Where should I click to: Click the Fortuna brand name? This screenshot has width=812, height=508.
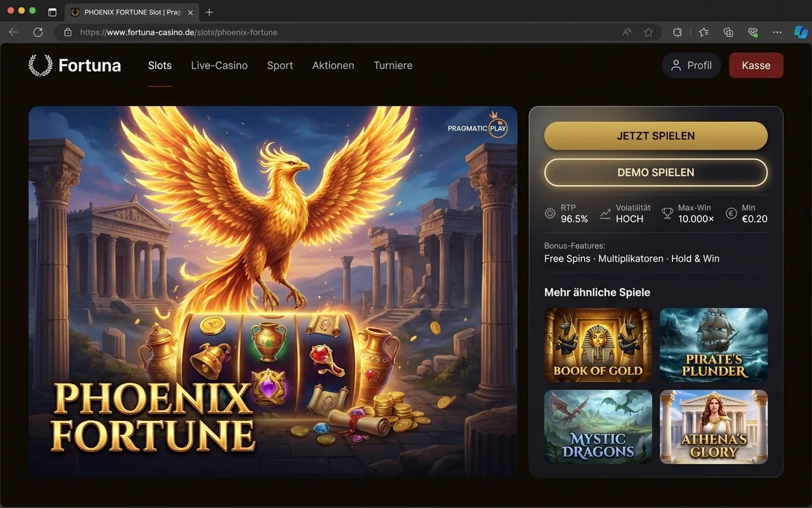(89, 65)
